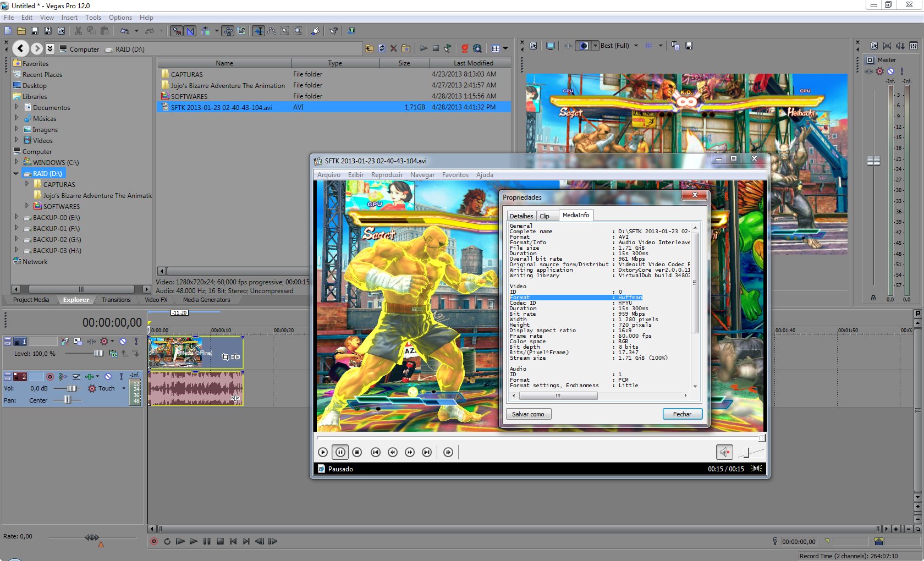Switch to the Transitions tab

(116, 300)
